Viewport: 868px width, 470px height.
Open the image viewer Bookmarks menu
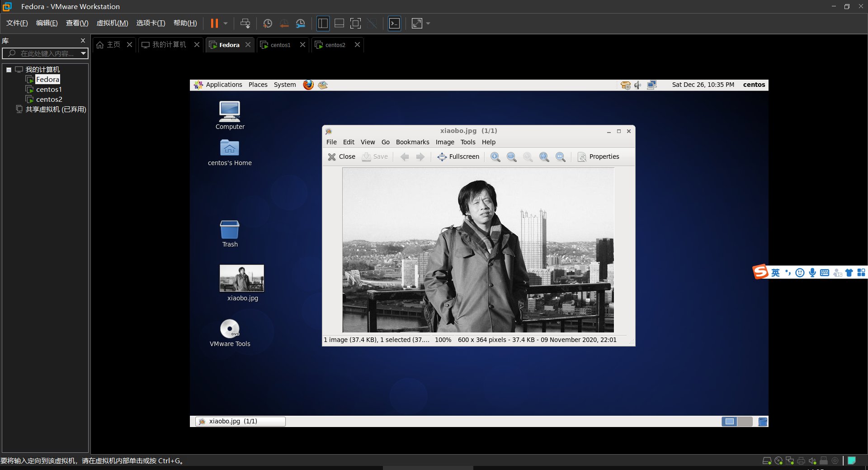[412, 142]
